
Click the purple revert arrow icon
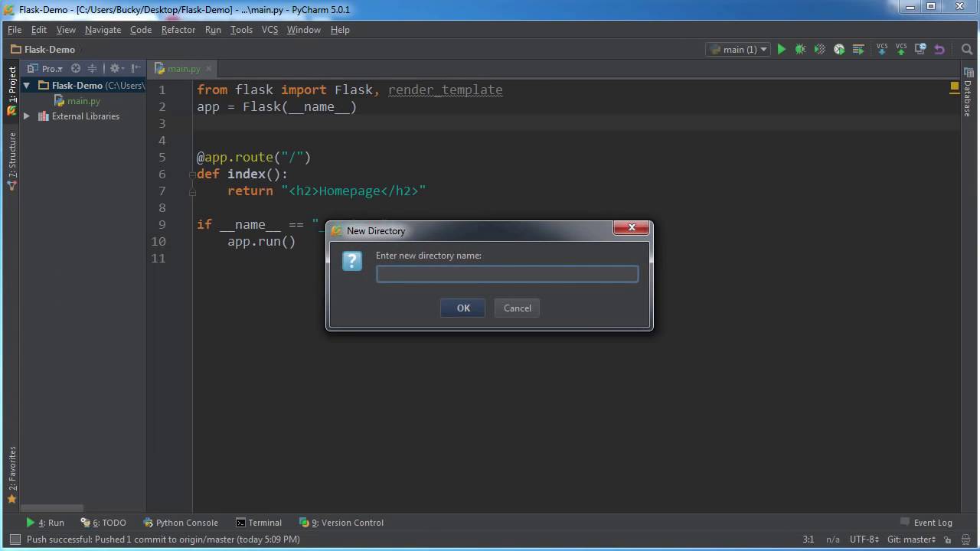(939, 49)
